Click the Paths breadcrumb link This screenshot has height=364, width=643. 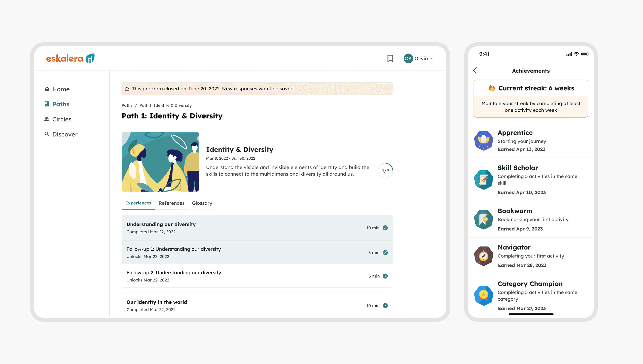(x=127, y=105)
